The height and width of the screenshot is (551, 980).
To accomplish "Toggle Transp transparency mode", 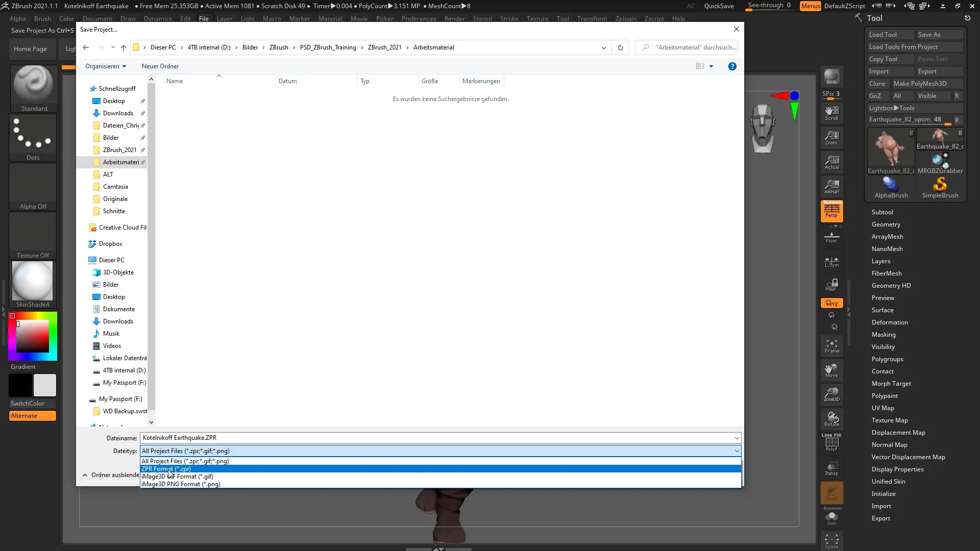I will click(x=831, y=468).
